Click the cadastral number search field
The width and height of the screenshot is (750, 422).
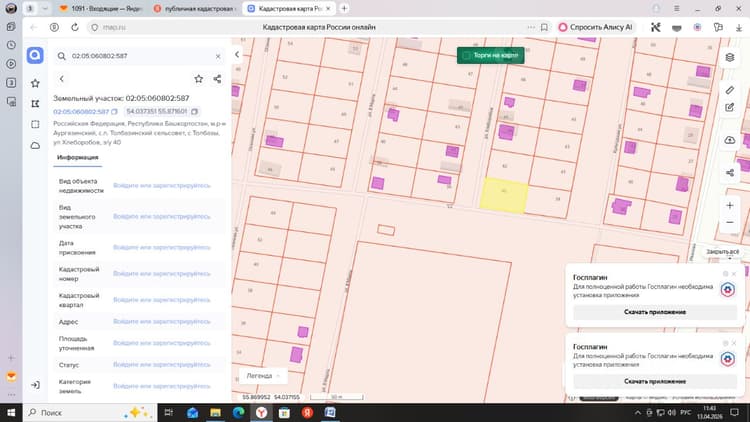[139, 56]
